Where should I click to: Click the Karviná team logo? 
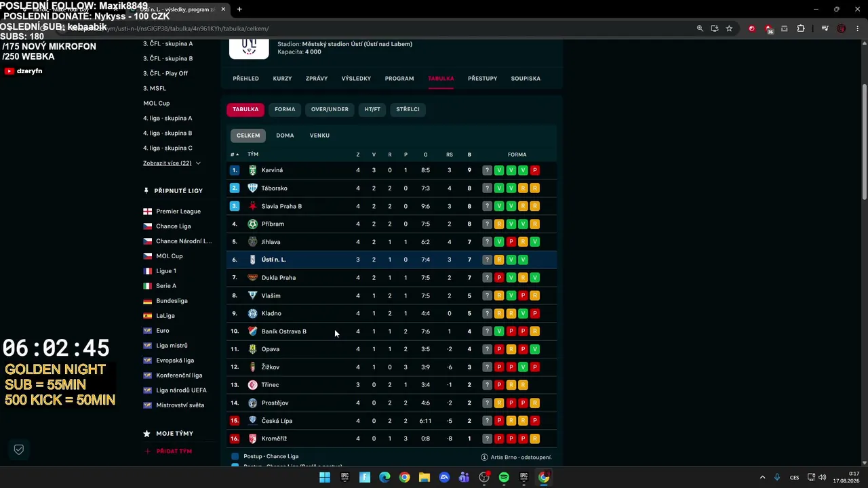(253, 170)
